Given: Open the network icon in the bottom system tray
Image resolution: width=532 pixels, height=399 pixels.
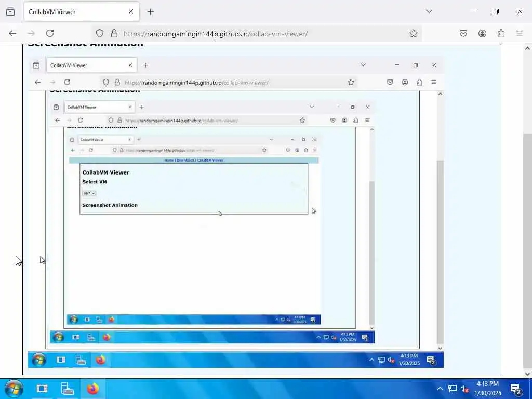Looking at the screenshot, I should [x=453, y=389].
